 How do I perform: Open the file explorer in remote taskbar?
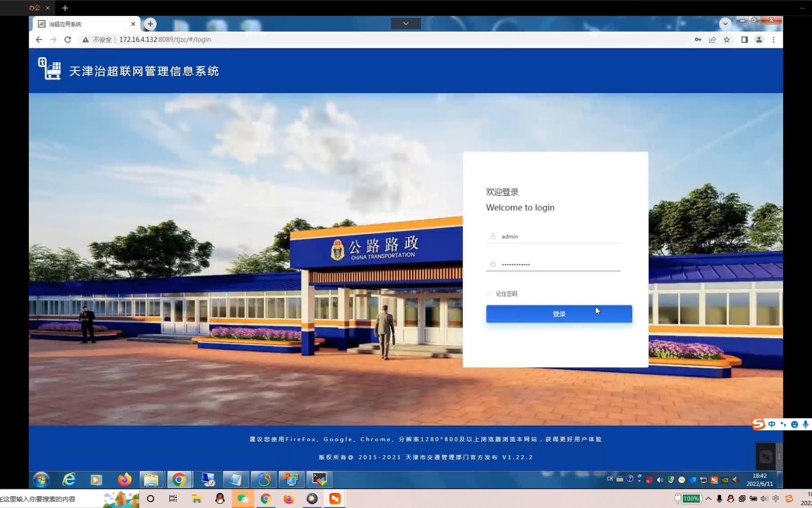pyautogui.click(x=151, y=480)
